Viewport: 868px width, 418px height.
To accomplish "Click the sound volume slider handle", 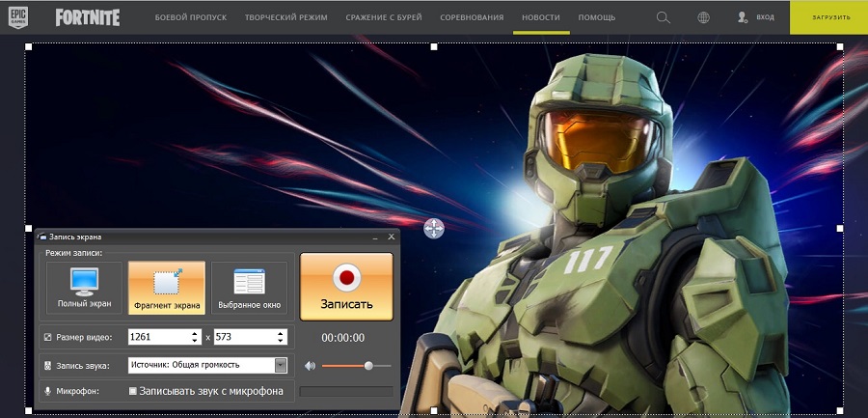I will [368, 366].
